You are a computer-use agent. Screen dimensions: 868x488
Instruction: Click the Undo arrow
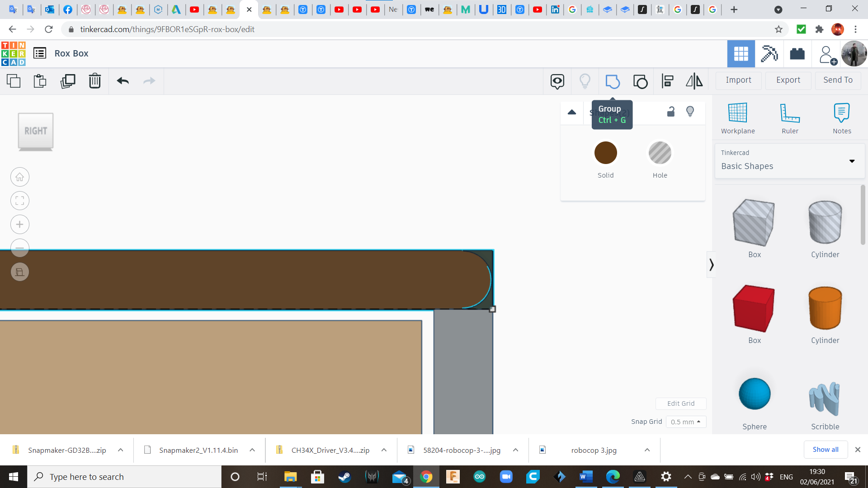(x=123, y=81)
